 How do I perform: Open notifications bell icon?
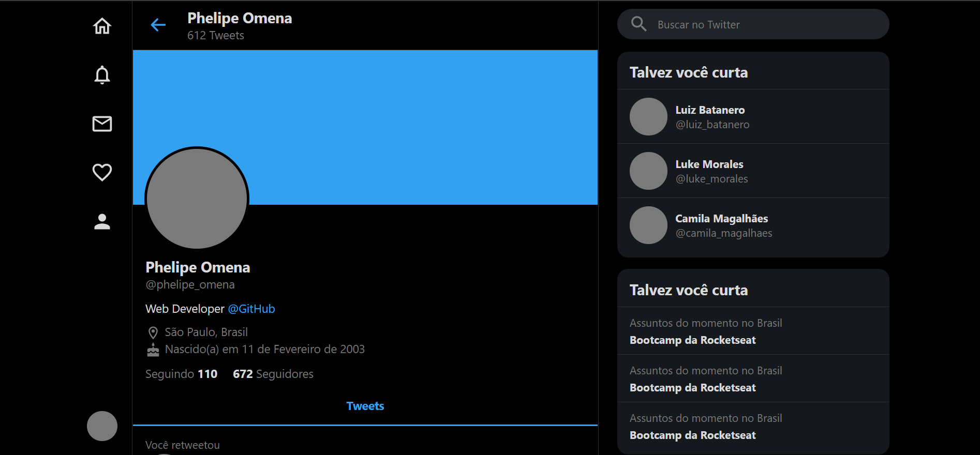tap(102, 75)
